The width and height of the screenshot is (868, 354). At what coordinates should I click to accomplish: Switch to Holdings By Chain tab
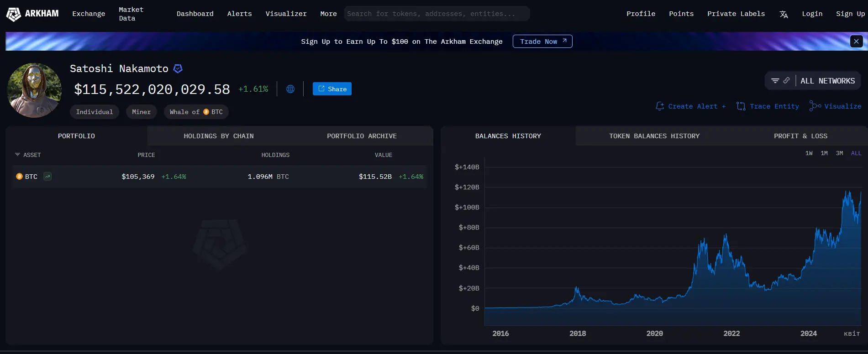tap(219, 136)
